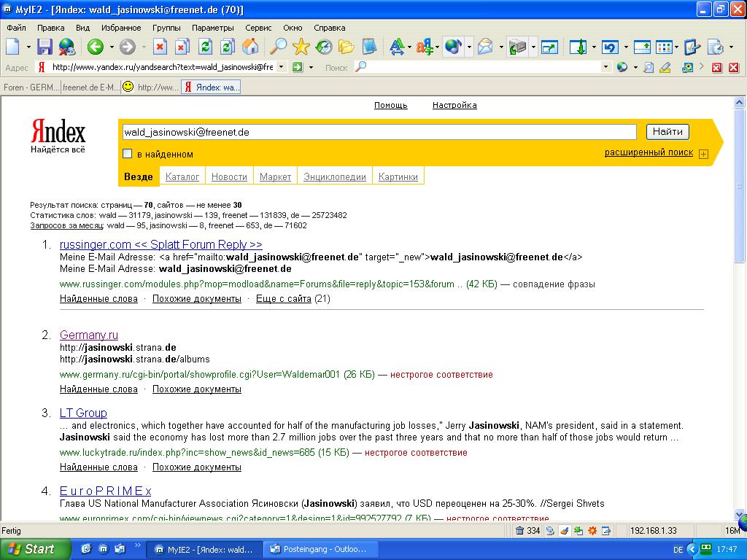The width and height of the screenshot is (747, 560).
Task: Refresh the current page
Action: click(x=205, y=47)
